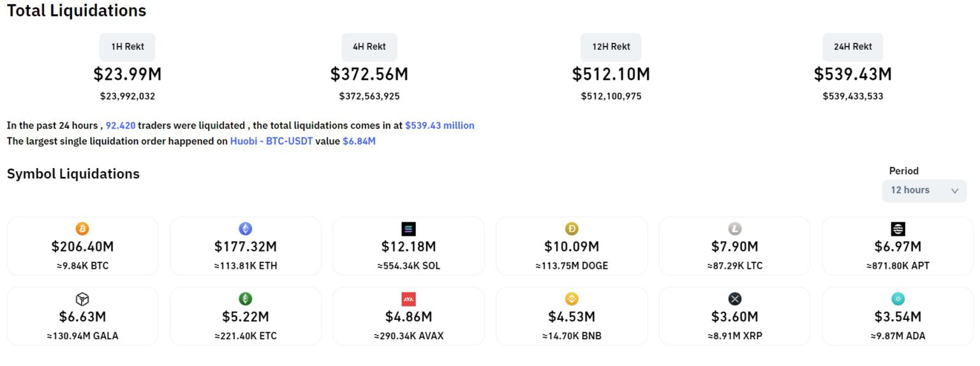Screen dimensions: 980x366
Task: Click the Solana coin icon
Action: point(408,229)
